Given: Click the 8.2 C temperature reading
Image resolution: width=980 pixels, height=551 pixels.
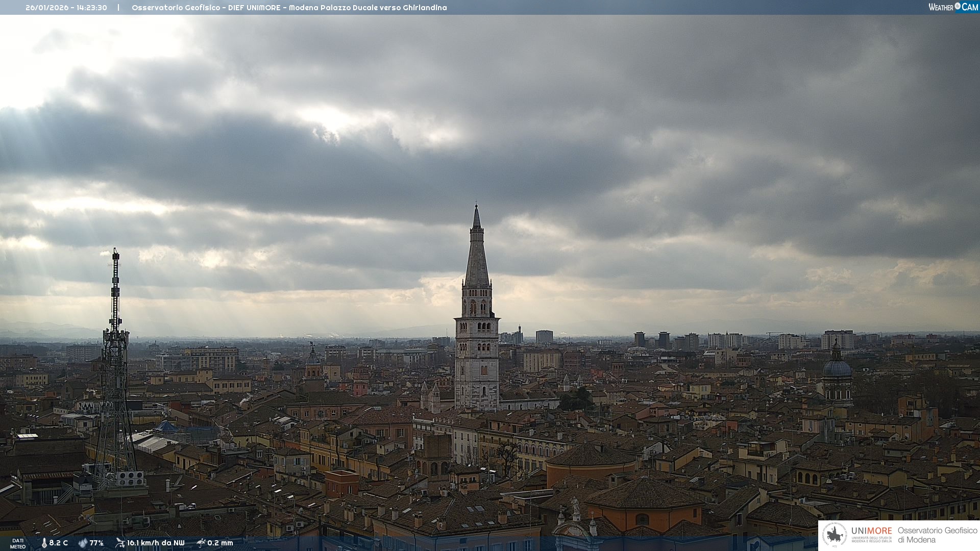Looking at the screenshot, I should click(x=59, y=543).
